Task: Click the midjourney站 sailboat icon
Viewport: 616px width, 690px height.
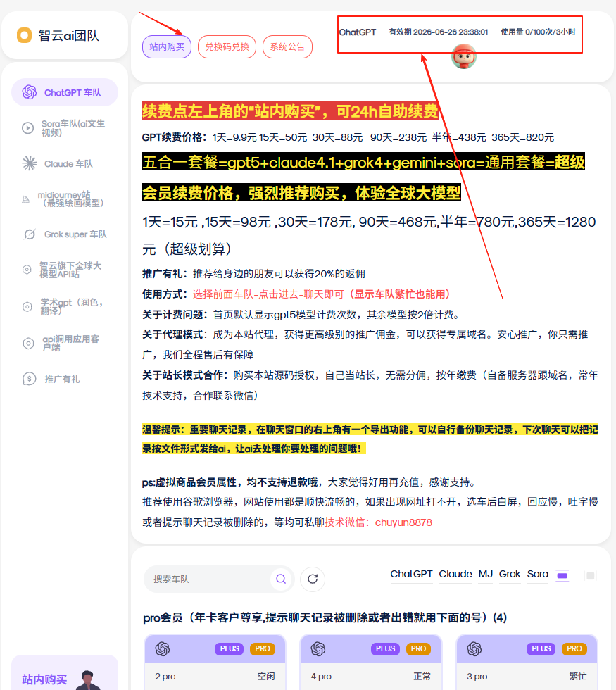Action: point(26,199)
